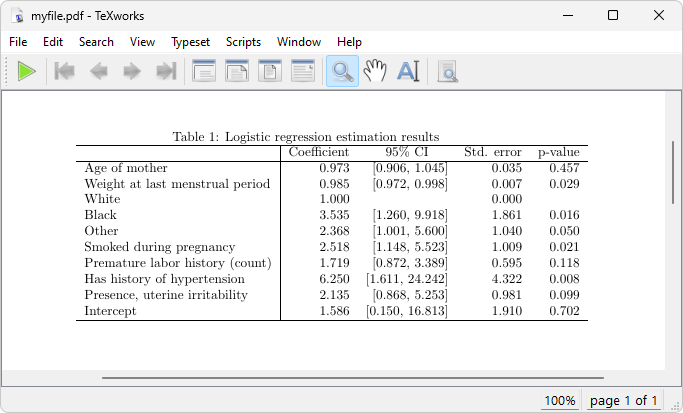Click 'Has history of hypertension' label

pos(165,279)
